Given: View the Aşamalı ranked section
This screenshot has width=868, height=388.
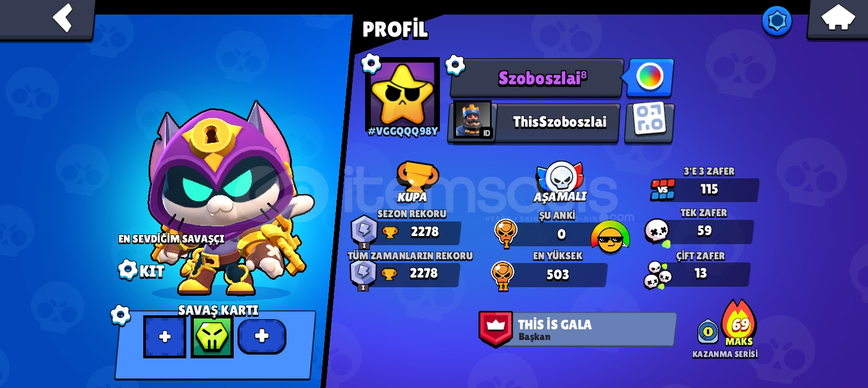Looking at the screenshot, I should tap(561, 182).
